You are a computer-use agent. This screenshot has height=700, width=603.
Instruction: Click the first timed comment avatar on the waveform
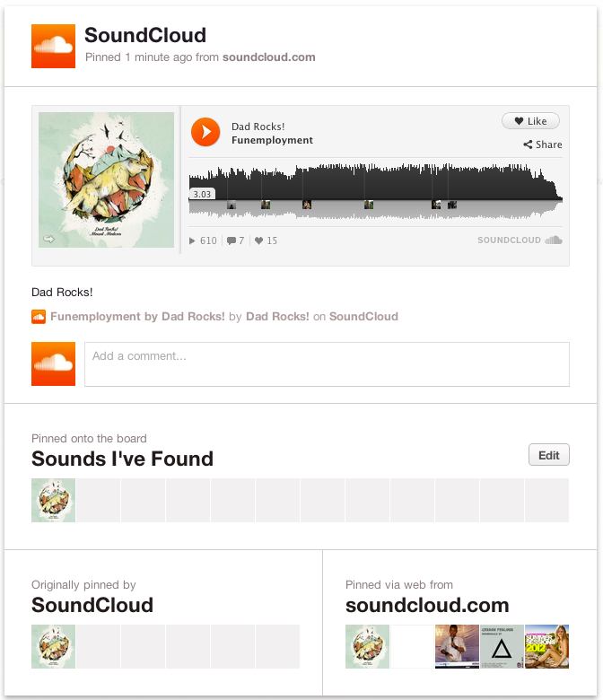232,205
